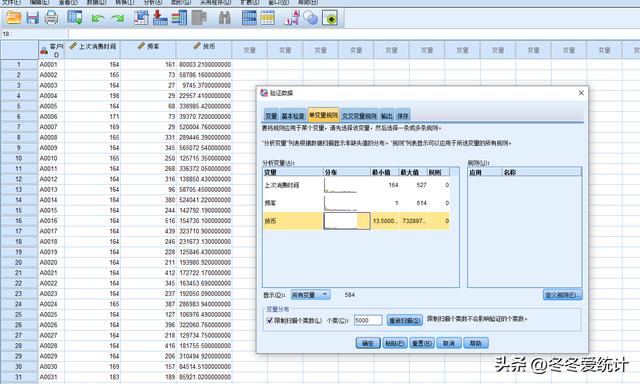
Task: Click the Insert cases toolbar icon
Action: click(x=249, y=18)
